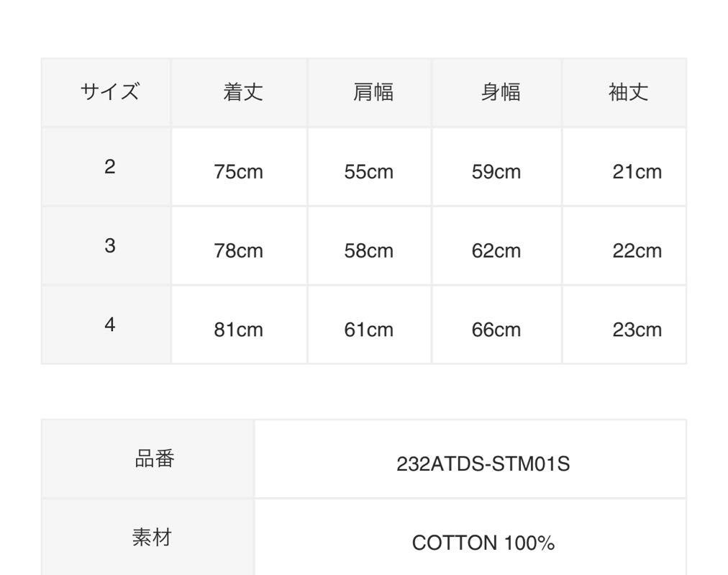Screen dimensions: 728x575
Task: Select the 着丈 column header
Action: pyautogui.click(x=239, y=92)
